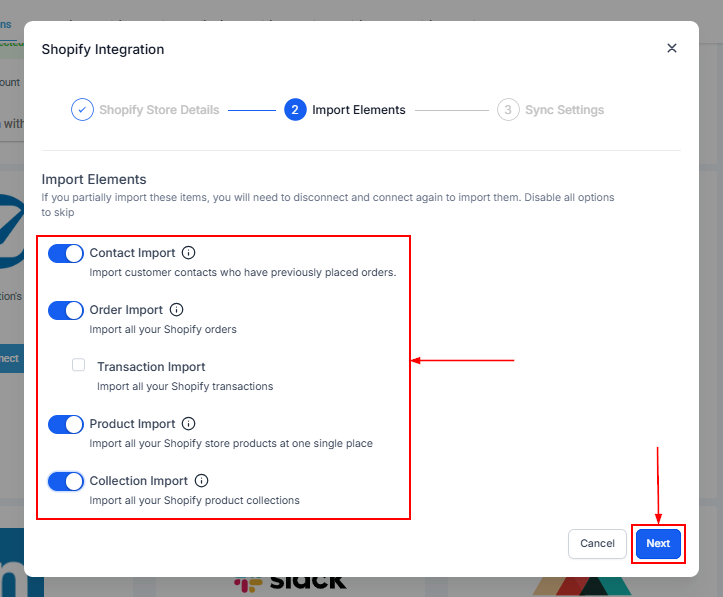Toggle the Product Import switch
The height and width of the screenshot is (597, 723).
[x=66, y=424]
